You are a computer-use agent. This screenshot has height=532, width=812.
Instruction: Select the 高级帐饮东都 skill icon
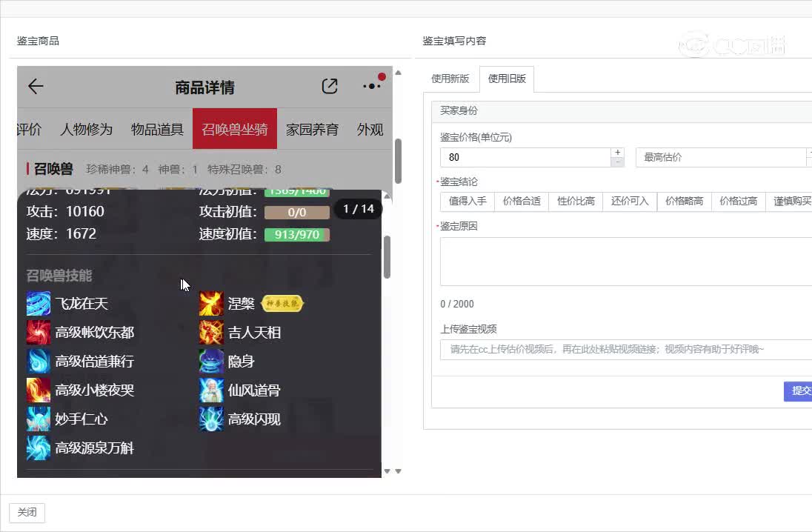tap(39, 333)
